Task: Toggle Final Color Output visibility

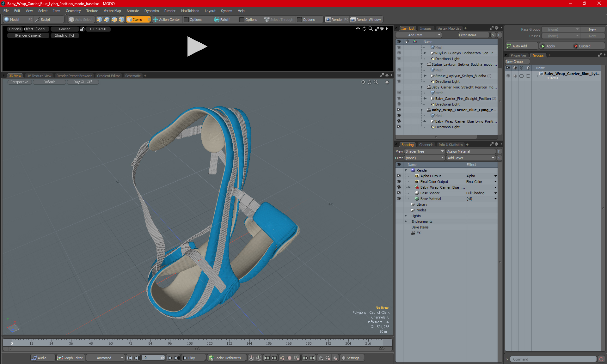Action: click(x=399, y=182)
